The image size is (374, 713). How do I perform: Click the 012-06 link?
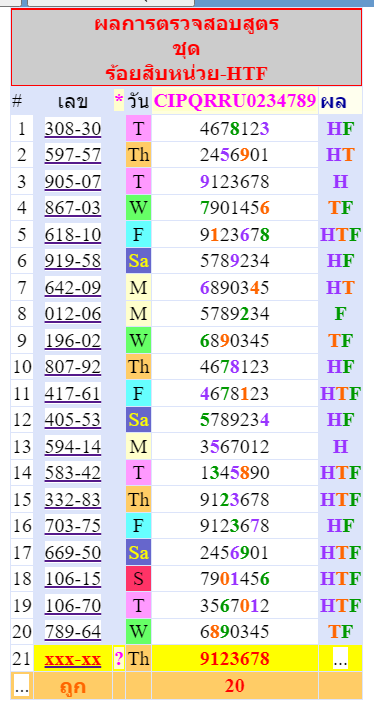coord(73,314)
